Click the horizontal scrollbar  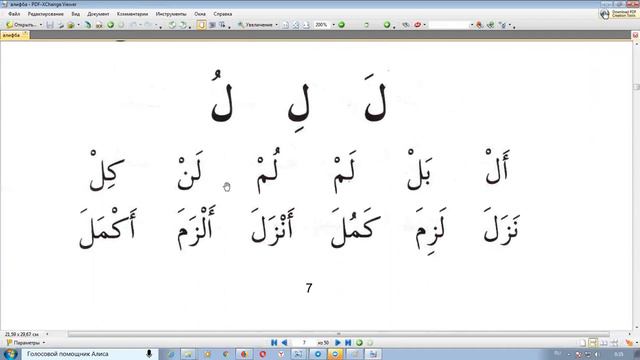(x=338, y=334)
